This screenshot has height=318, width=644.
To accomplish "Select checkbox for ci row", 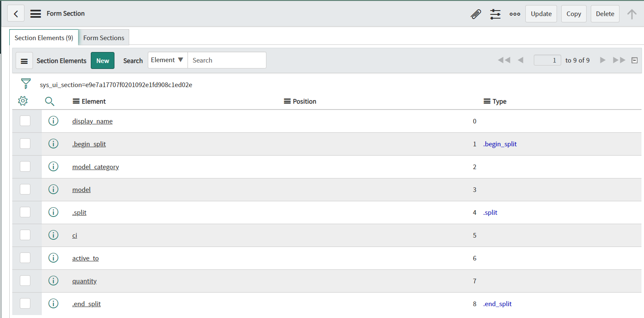I will coord(25,235).
